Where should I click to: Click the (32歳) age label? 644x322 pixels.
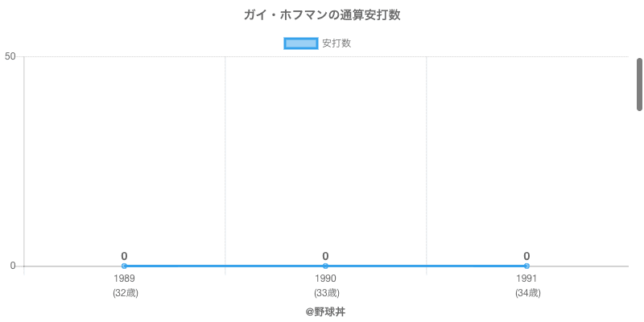click(x=125, y=293)
